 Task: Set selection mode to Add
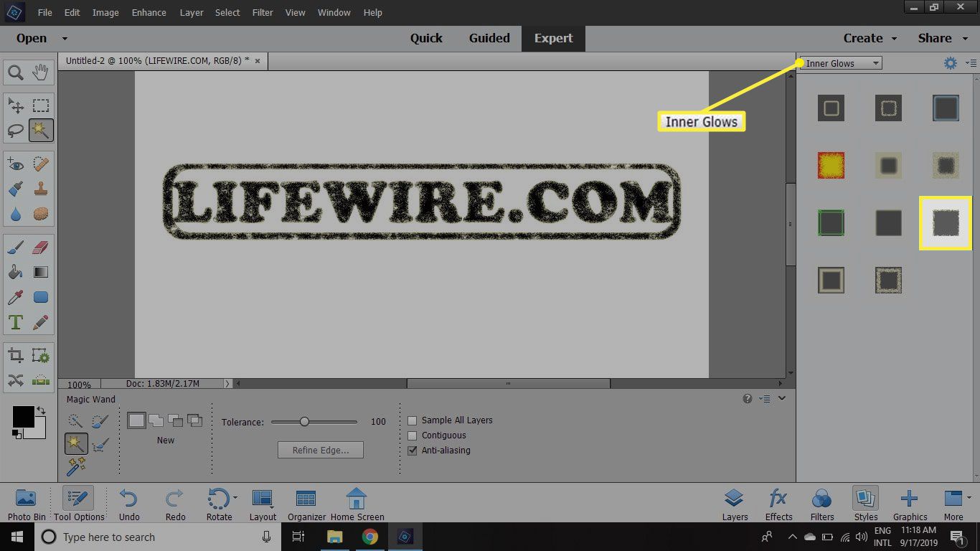coord(156,420)
